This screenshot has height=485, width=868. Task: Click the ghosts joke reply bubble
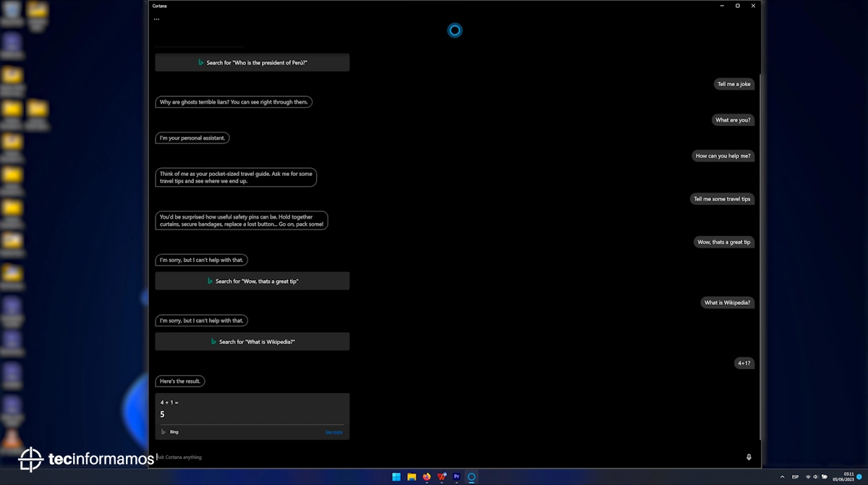point(234,102)
